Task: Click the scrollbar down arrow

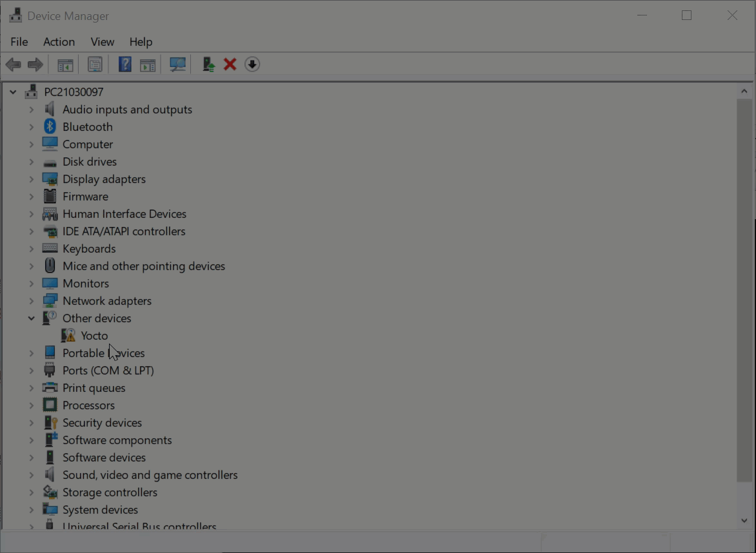Action: 744,521
